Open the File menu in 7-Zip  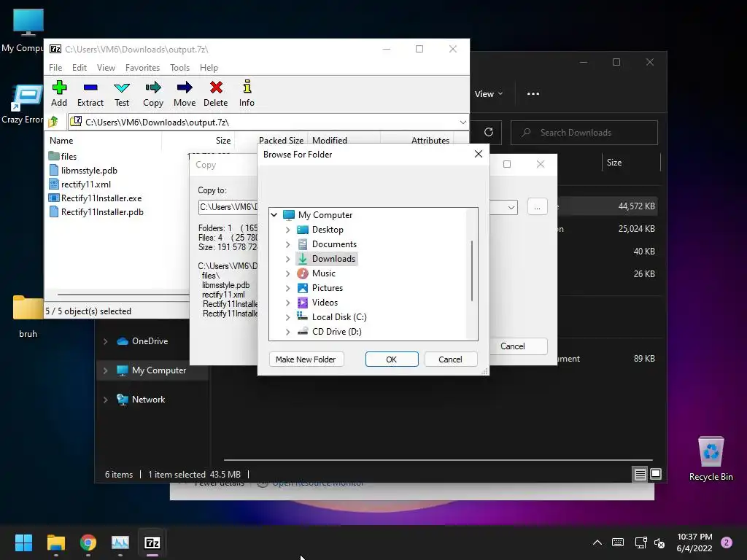point(55,68)
